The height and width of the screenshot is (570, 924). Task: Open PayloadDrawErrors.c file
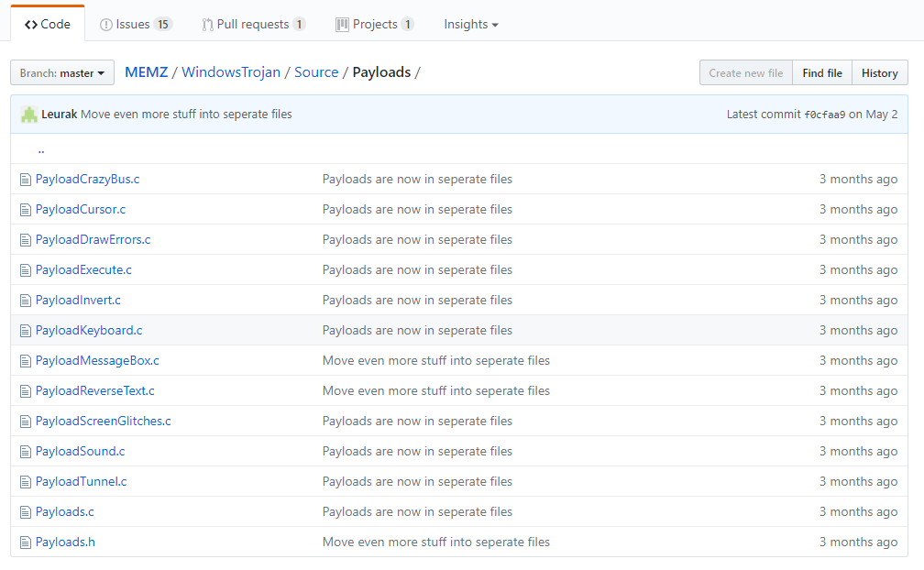(x=93, y=240)
